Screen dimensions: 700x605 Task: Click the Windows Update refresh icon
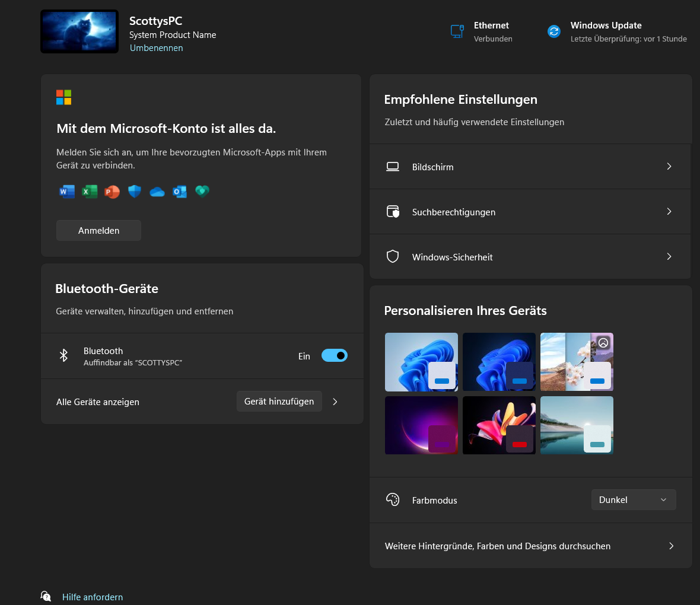pyautogui.click(x=554, y=31)
